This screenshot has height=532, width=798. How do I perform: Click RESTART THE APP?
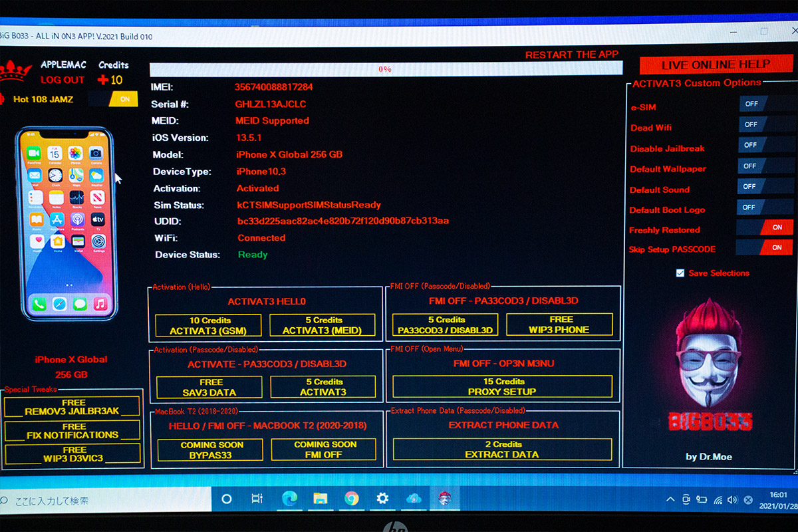[x=572, y=55]
